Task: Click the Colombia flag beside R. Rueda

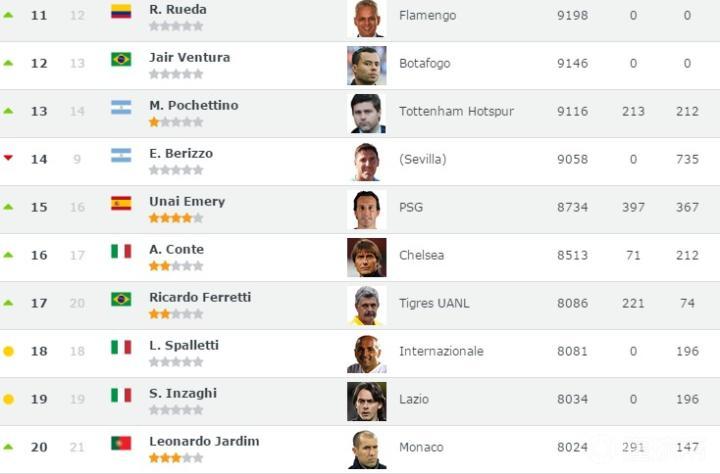Action: coord(121,11)
